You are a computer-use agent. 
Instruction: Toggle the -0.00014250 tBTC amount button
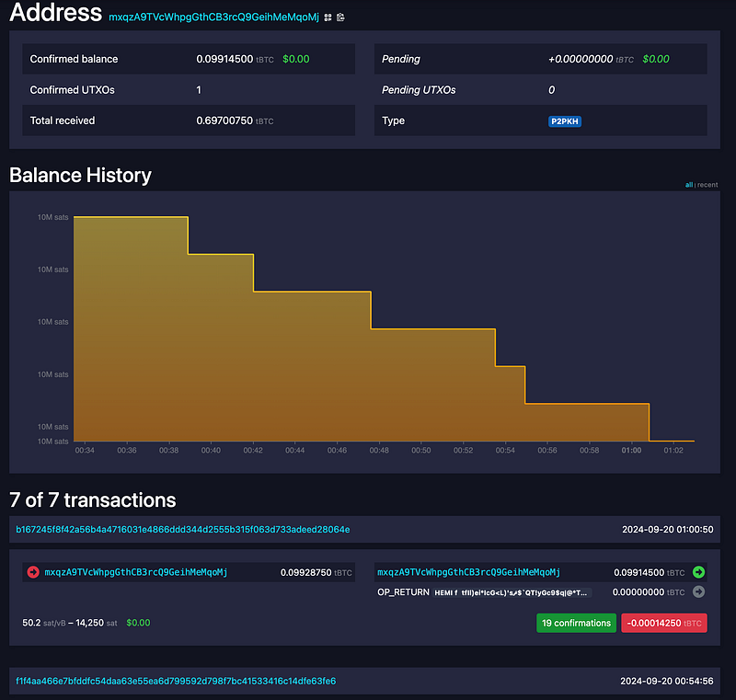pyautogui.click(x=663, y=623)
